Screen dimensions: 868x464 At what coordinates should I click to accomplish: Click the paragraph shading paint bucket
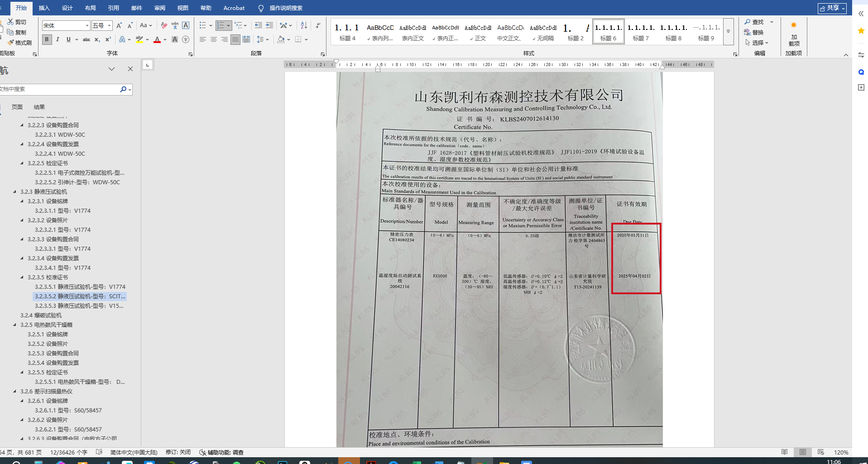[281, 40]
